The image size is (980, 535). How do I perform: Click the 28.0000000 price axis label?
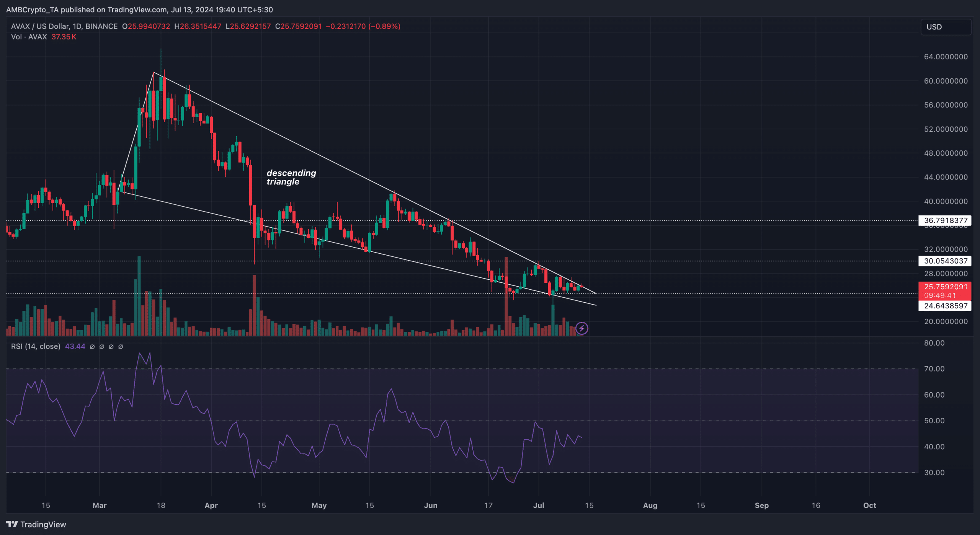(x=946, y=274)
